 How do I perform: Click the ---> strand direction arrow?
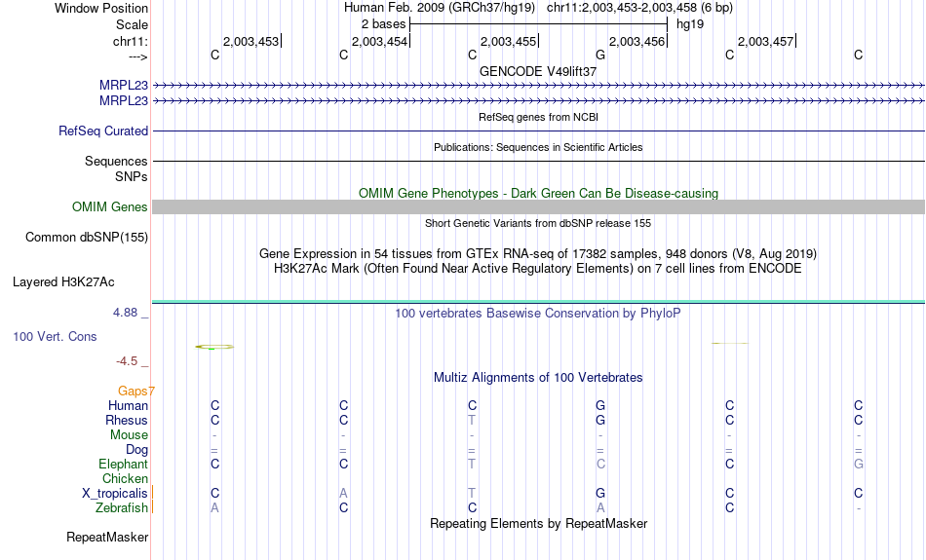coord(137,56)
